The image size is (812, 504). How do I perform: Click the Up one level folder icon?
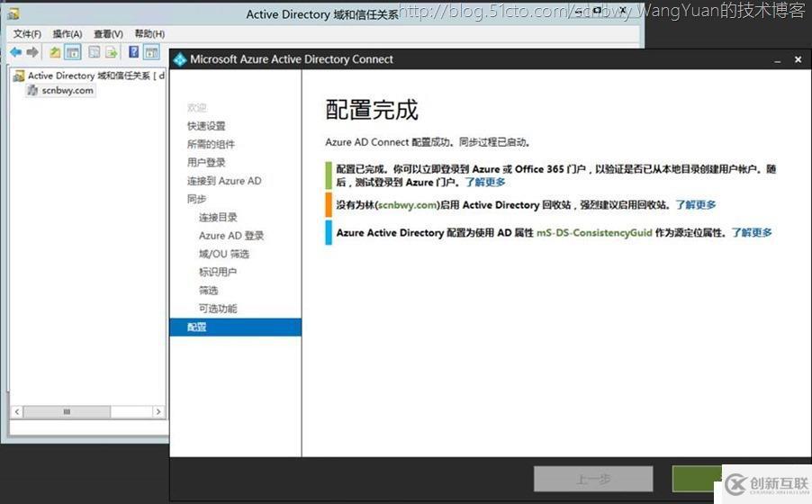[x=55, y=52]
